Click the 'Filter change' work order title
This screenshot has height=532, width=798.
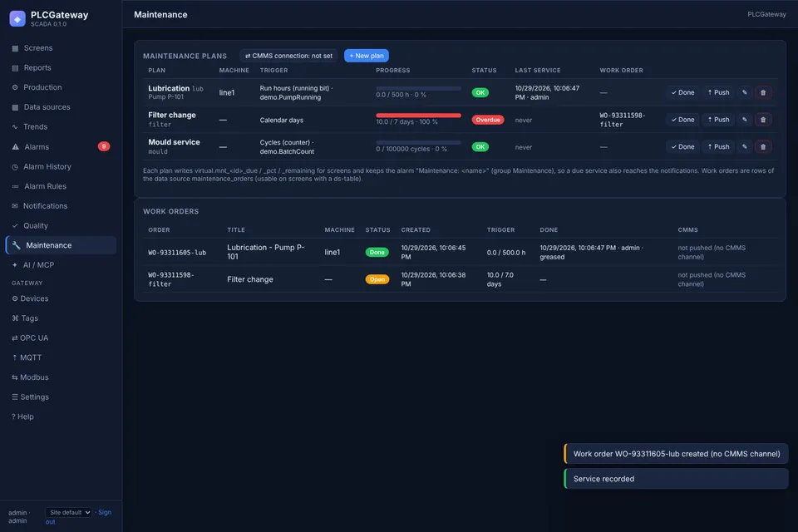[x=250, y=279]
